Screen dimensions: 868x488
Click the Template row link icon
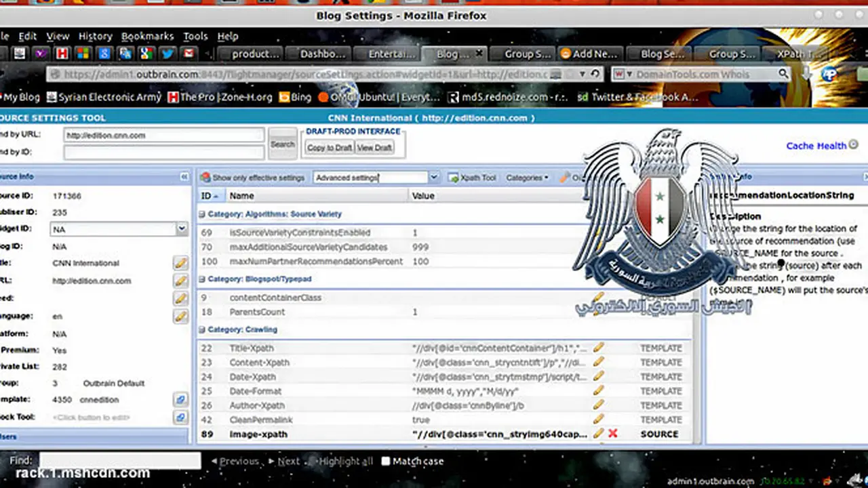180,400
